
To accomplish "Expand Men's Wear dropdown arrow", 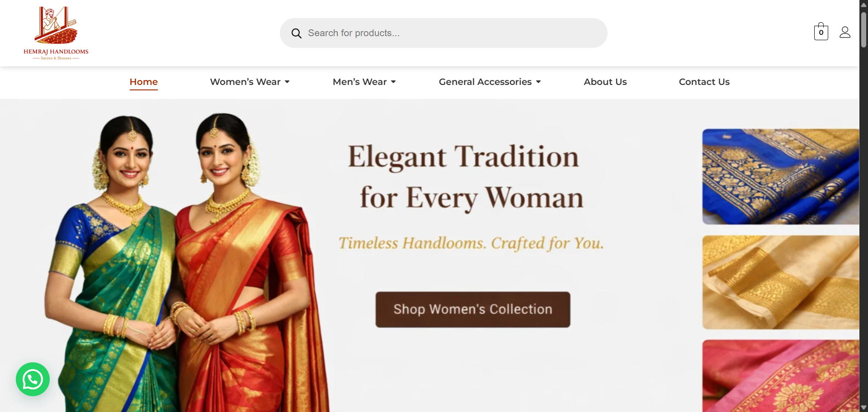I will pos(393,82).
